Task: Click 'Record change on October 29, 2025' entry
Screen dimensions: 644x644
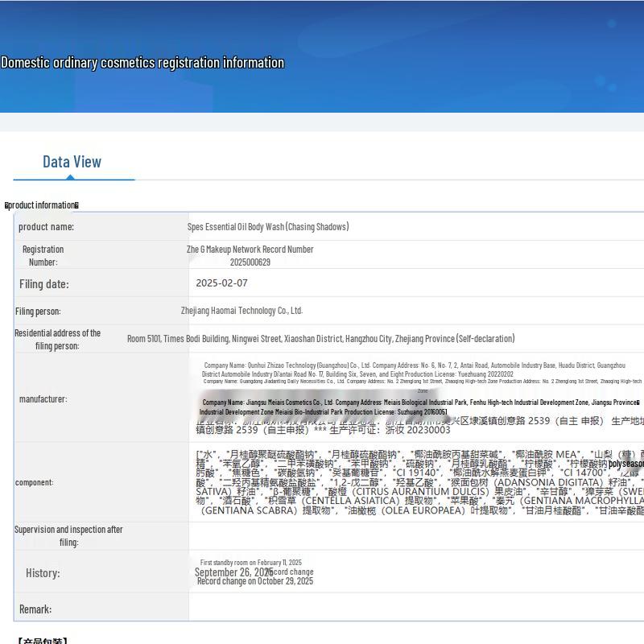Action: [x=255, y=581]
